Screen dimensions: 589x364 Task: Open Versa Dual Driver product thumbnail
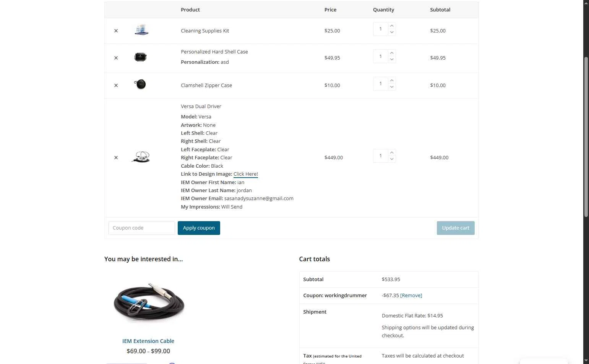point(141,157)
